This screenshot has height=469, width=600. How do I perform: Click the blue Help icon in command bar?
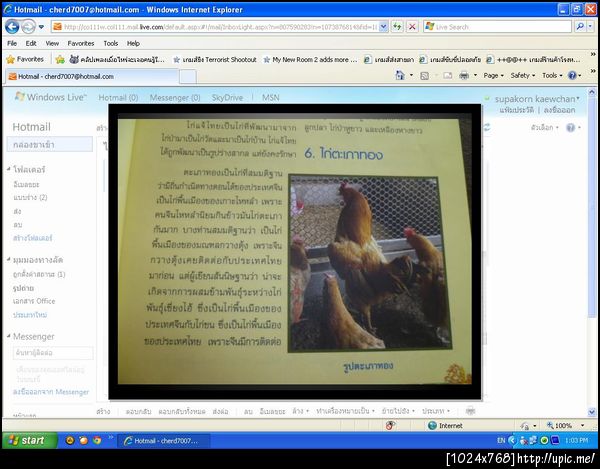(572, 76)
